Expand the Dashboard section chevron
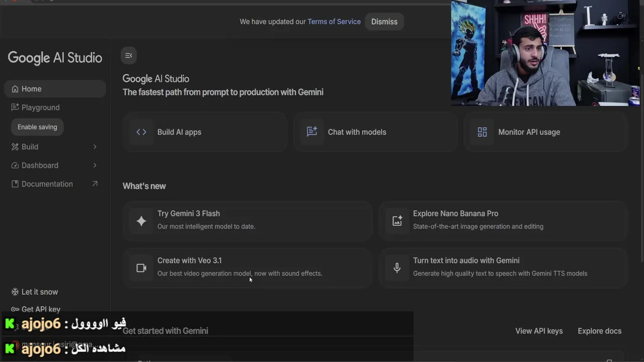 [x=95, y=165]
